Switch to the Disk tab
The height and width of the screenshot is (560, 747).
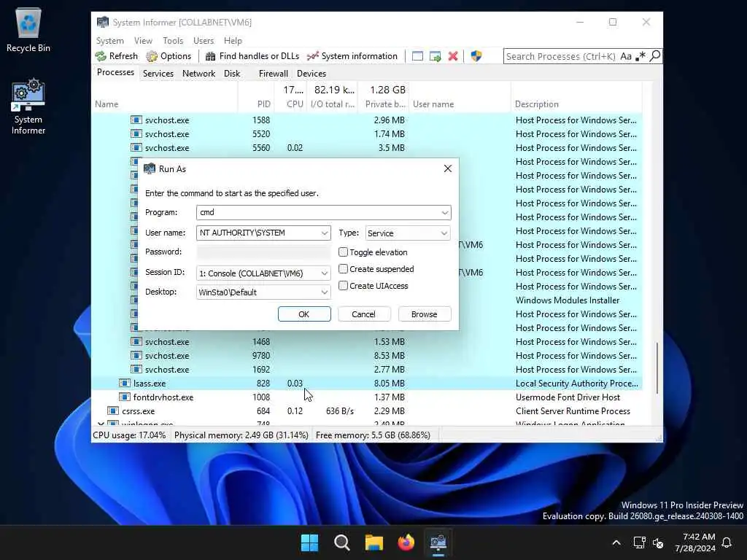(232, 74)
